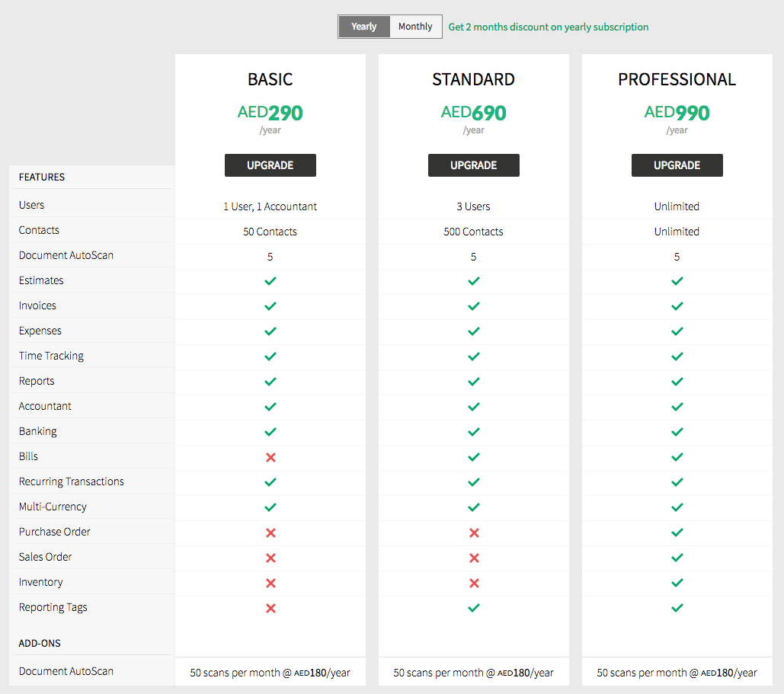This screenshot has height=694, width=784.
Task: Click Basic plan's Reporting Tags red cross
Action: point(270,608)
